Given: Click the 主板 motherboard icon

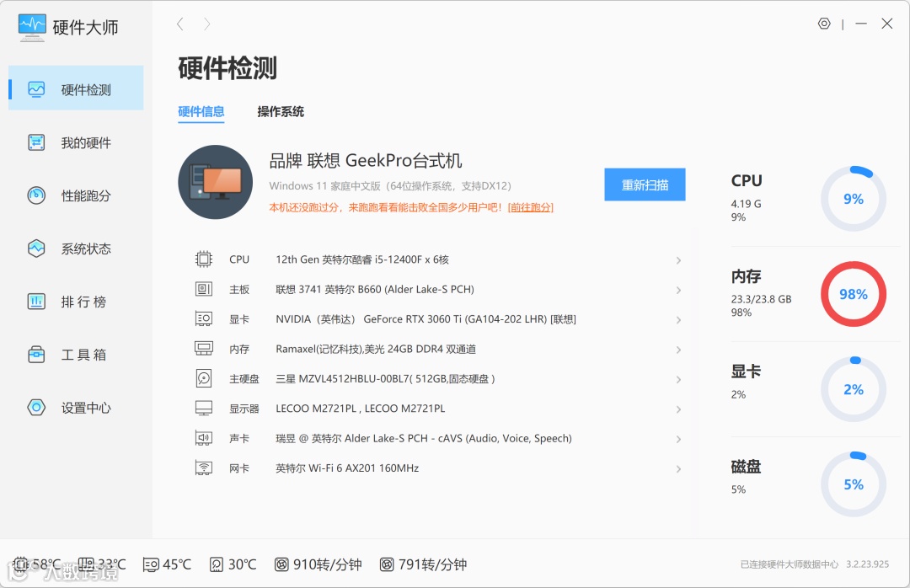Looking at the screenshot, I should point(204,288).
